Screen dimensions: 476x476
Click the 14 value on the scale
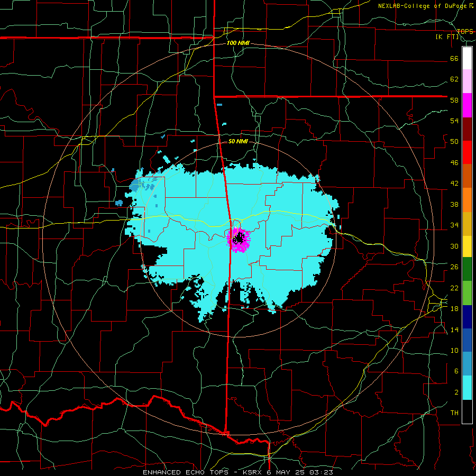pyautogui.click(x=454, y=329)
